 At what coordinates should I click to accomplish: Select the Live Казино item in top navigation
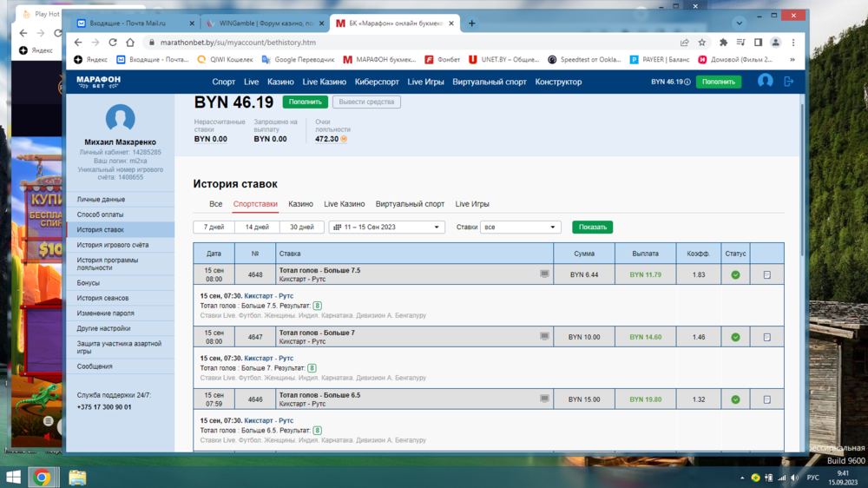(x=324, y=82)
